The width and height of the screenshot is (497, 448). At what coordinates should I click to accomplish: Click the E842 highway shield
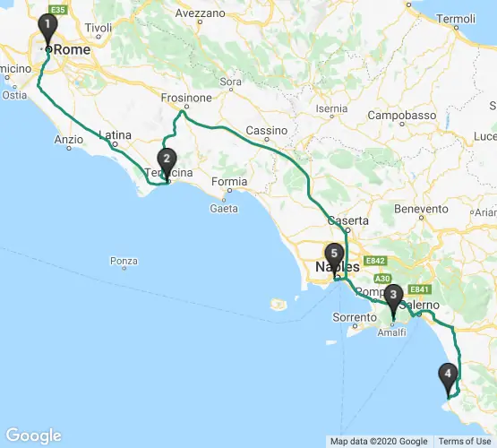coord(375,261)
